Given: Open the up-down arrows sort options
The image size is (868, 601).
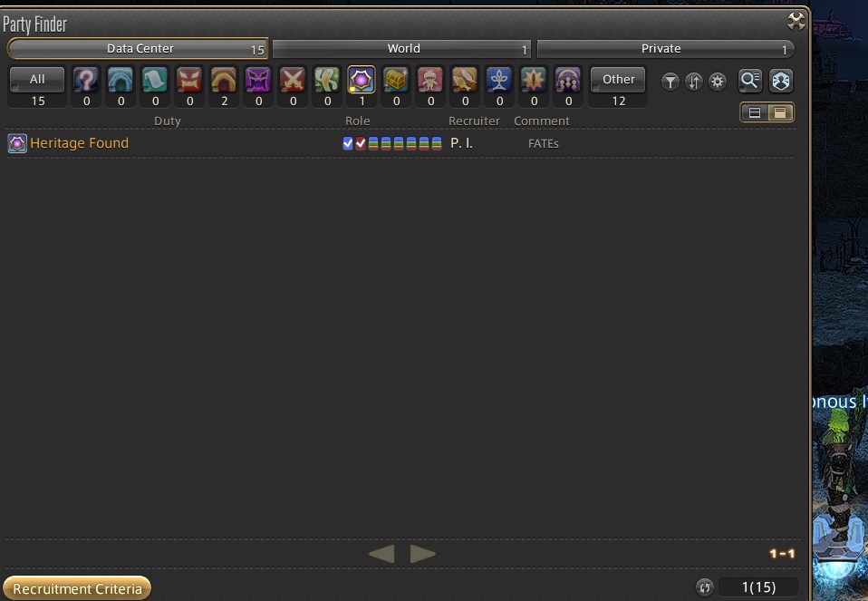Looking at the screenshot, I should click(x=694, y=82).
